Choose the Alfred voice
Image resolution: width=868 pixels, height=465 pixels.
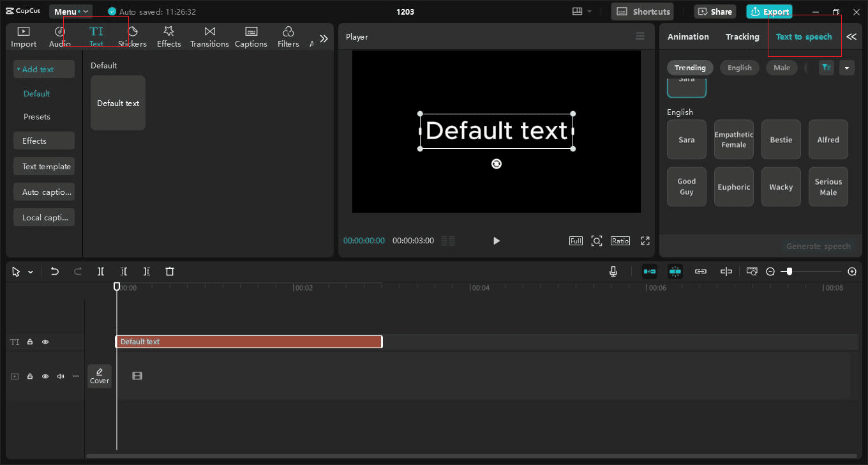(x=828, y=139)
